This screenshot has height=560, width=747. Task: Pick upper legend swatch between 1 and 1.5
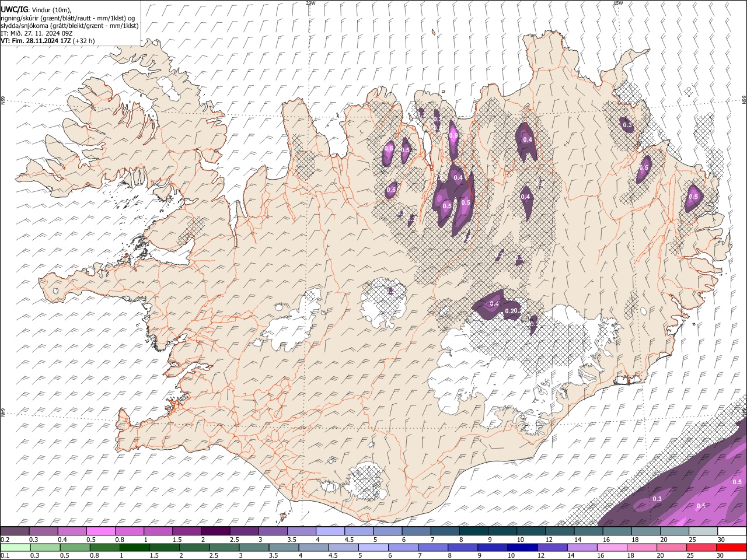(x=158, y=531)
